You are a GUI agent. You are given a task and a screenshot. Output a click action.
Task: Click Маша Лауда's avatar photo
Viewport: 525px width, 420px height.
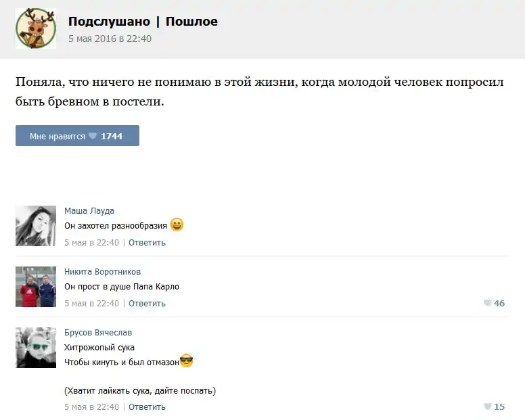coord(36,226)
